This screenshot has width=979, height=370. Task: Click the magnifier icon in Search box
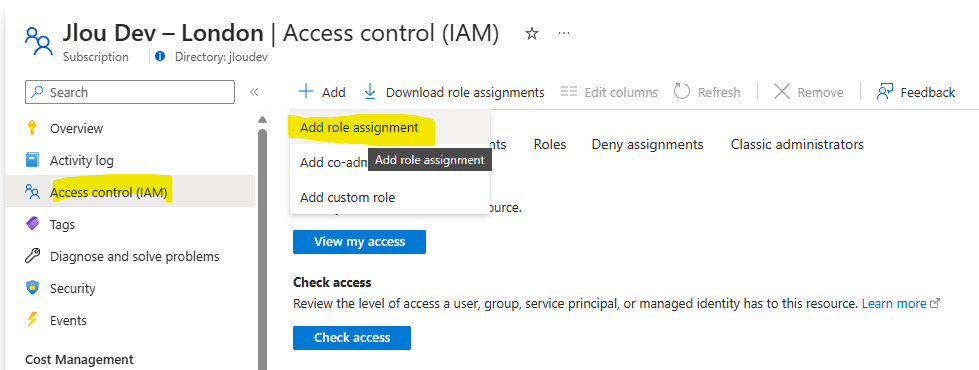coord(38,92)
